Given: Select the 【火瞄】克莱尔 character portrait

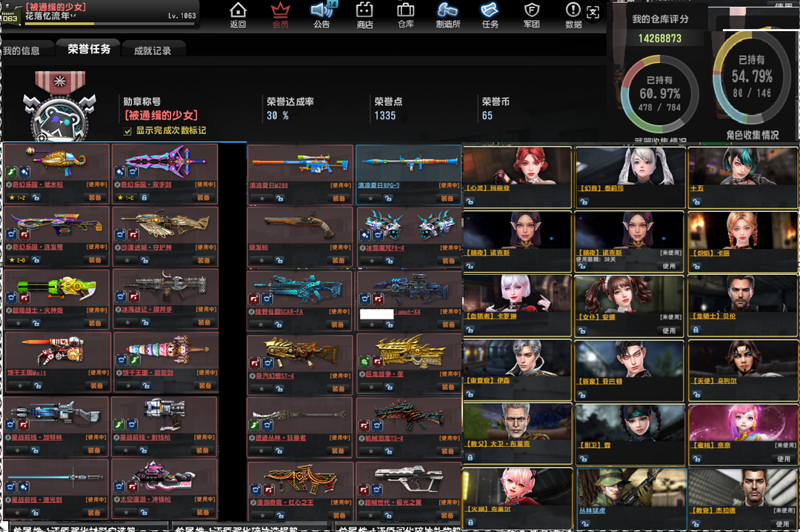Looking at the screenshot, I should coord(517,487).
